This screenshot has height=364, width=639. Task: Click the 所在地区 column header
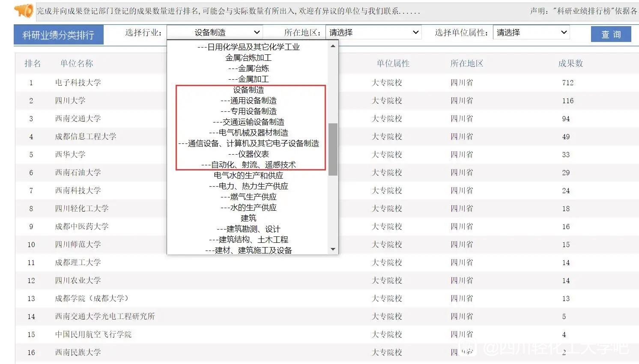(467, 63)
